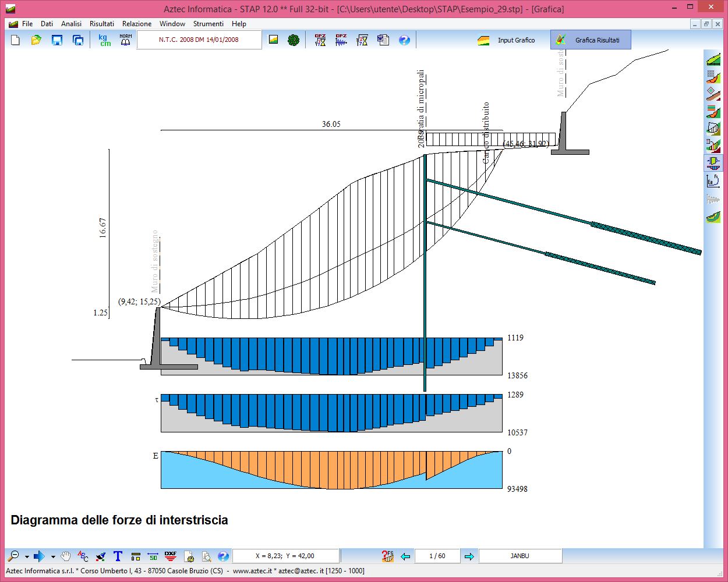This screenshot has width=728, height=582.
Task: Expand the blue arrow tool dropdown
Action: coord(53,557)
